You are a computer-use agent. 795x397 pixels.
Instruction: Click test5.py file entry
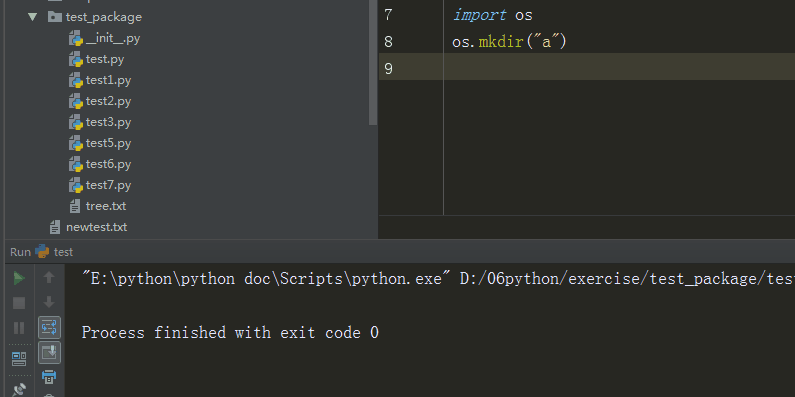[x=100, y=143]
